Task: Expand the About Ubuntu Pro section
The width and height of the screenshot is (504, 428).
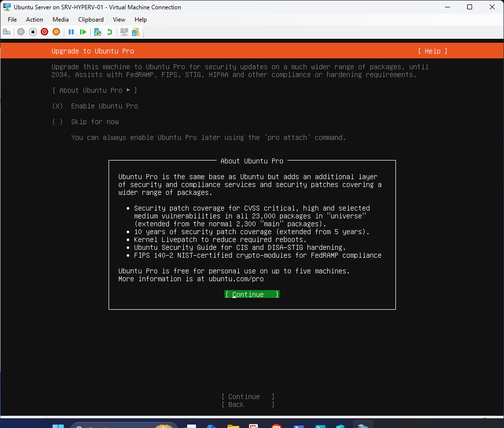Action: (94, 90)
